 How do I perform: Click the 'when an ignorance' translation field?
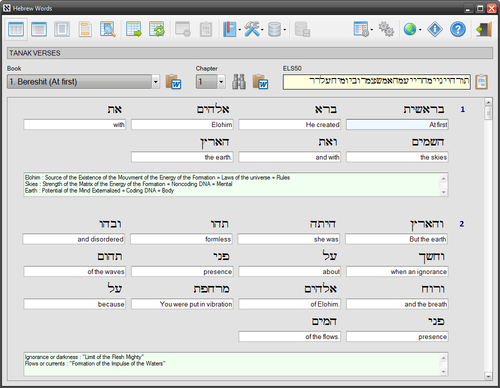[x=397, y=272]
